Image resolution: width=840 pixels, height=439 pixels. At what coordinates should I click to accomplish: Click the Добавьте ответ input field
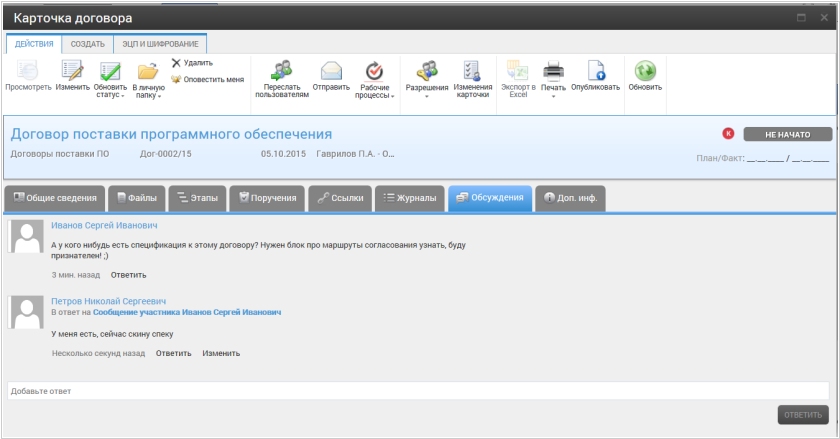(417, 391)
